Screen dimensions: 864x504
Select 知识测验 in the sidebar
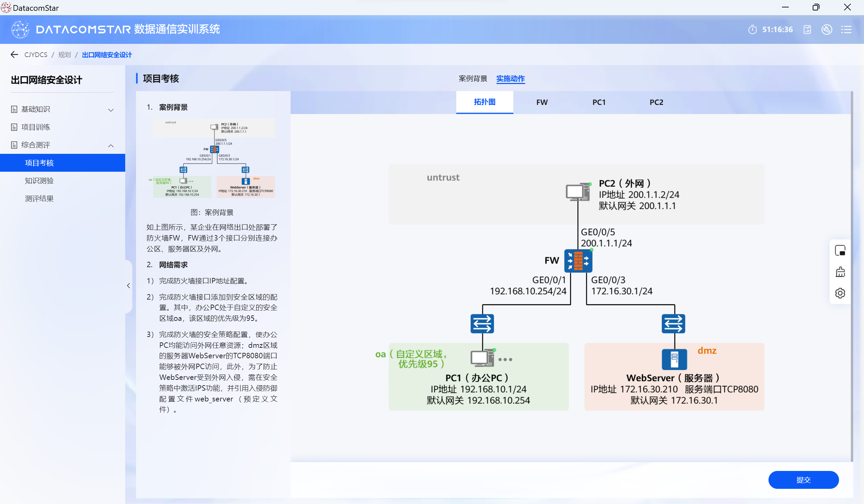(39, 180)
